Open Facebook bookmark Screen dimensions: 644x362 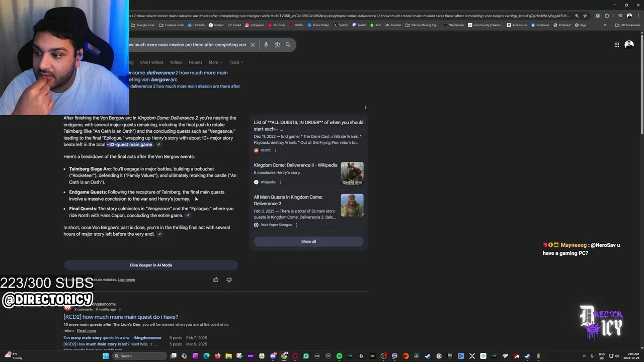click(540, 25)
